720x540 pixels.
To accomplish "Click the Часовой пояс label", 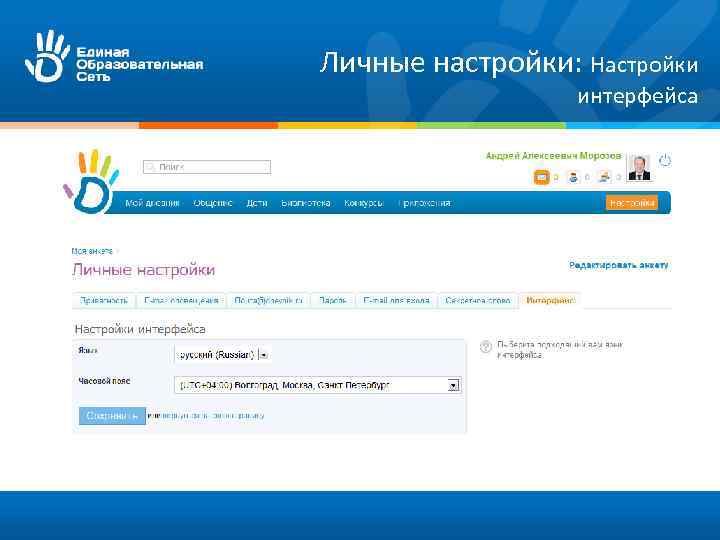I will point(104,381).
